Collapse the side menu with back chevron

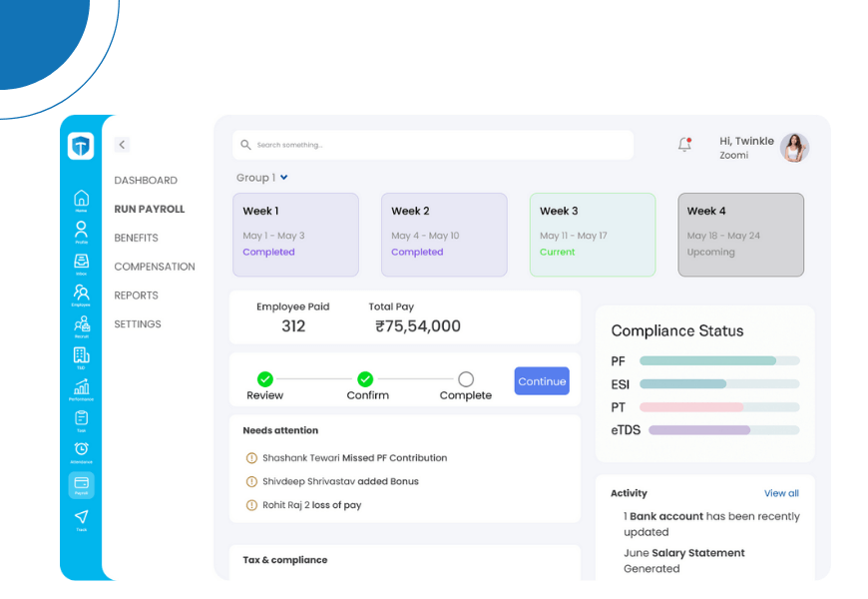[x=122, y=145]
